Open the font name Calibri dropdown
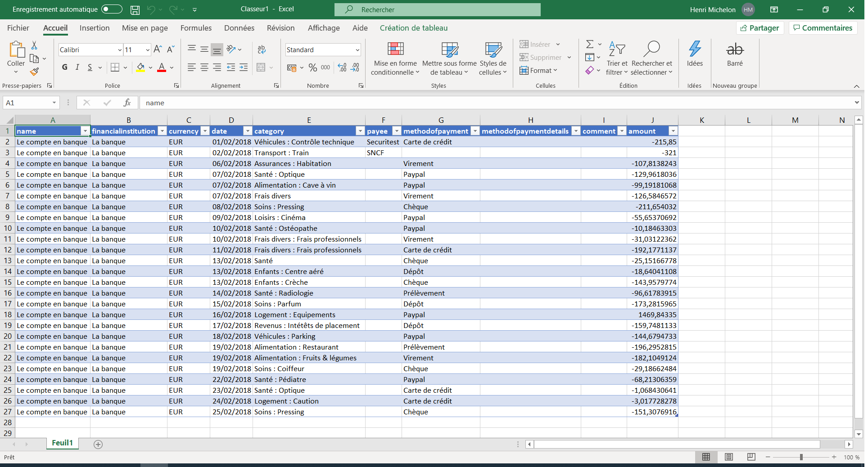Screen dimensions: 868x467 pos(120,50)
